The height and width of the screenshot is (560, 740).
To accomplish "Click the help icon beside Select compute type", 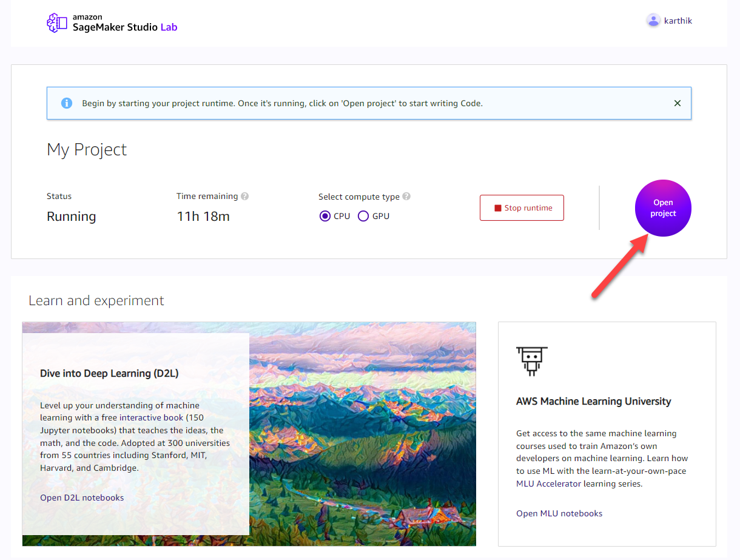I will (406, 197).
